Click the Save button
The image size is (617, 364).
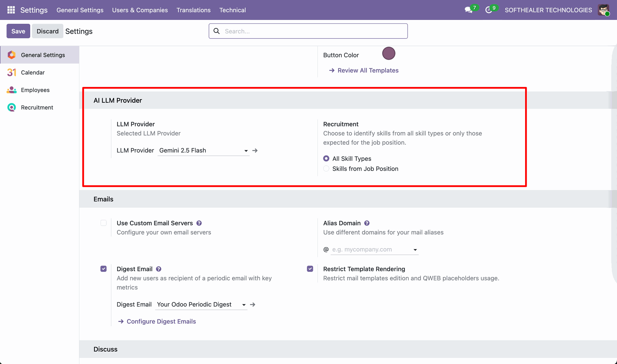[x=18, y=31]
